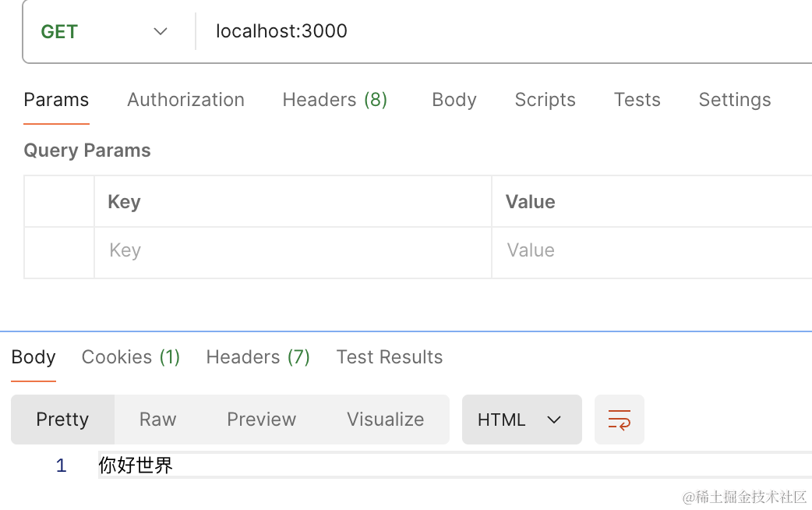Viewport: 812px width, 510px height.
Task: Go to the Tests tab
Action: pyautogui.click(x=637, y=100)
